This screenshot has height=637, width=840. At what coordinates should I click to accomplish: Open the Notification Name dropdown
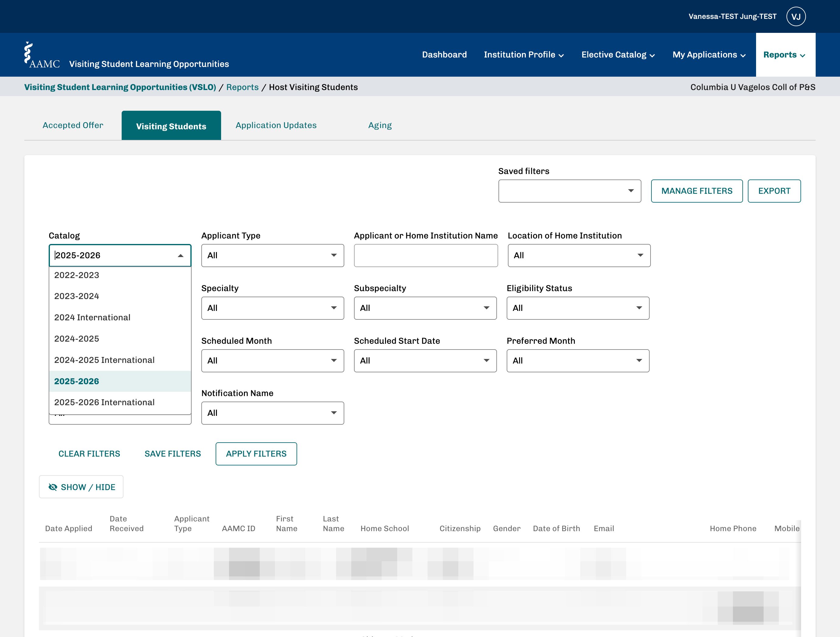click(273, 413)
